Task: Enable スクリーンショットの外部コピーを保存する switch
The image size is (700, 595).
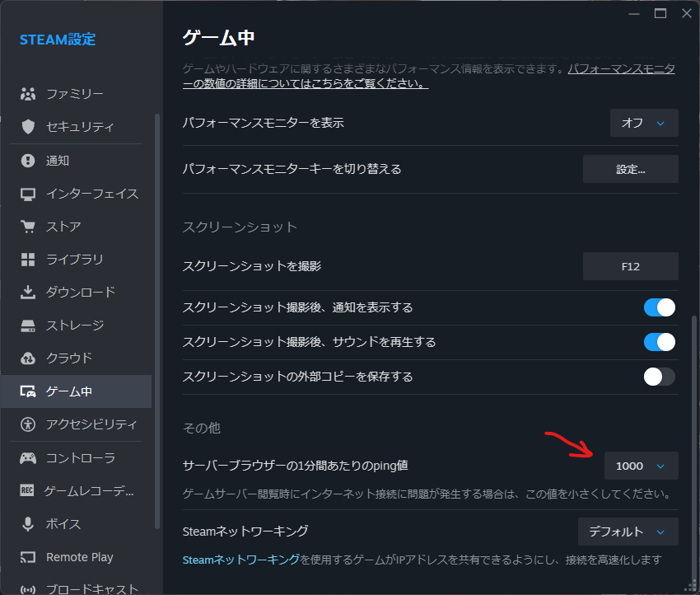Action: point(659,377)
